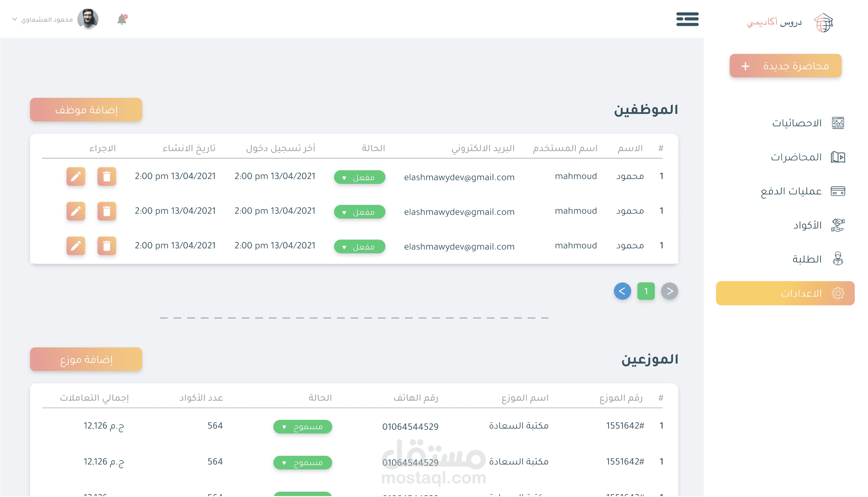Click the academy logo icon
The height and width of the screenshot is (497, 868).
pyautogui.click(x=823, y=22)
